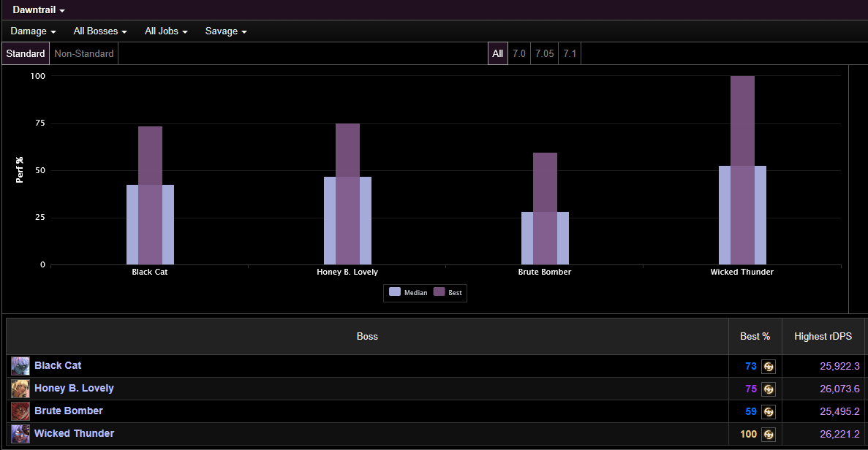Expand the All Bosses dropdown

pos(100,31)
